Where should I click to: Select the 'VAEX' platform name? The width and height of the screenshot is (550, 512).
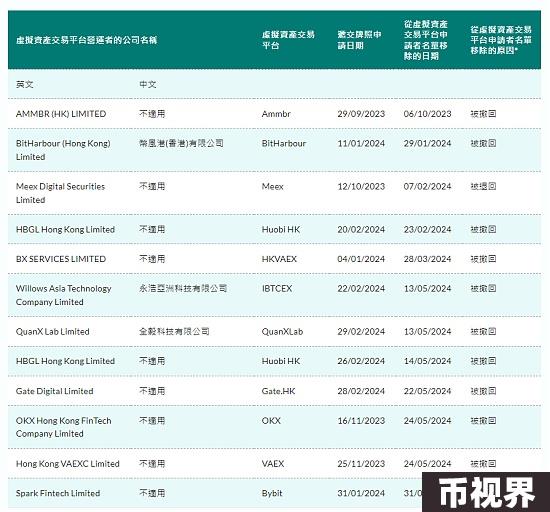click(273, 464)
